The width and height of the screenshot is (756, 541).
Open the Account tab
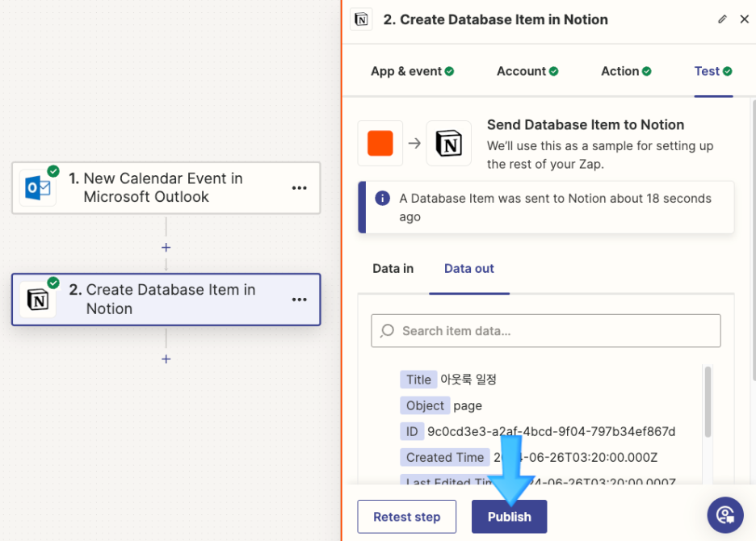(x=527, y=71)
